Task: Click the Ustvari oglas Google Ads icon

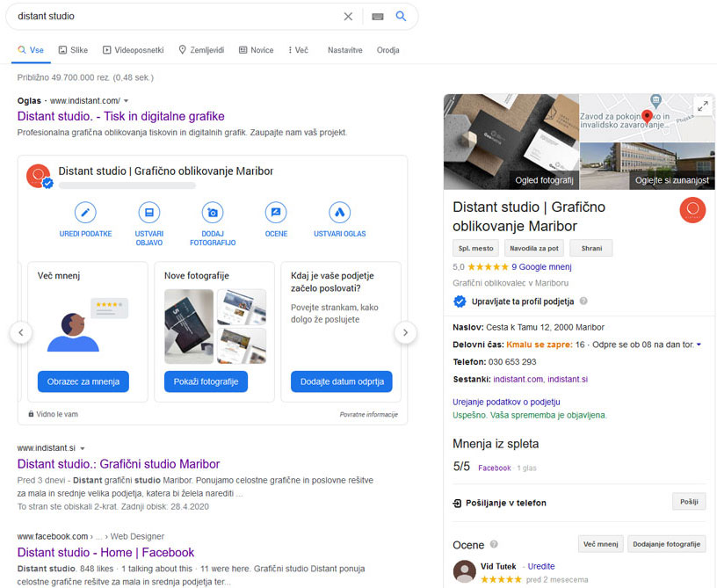Action: [x=340, y=213]
